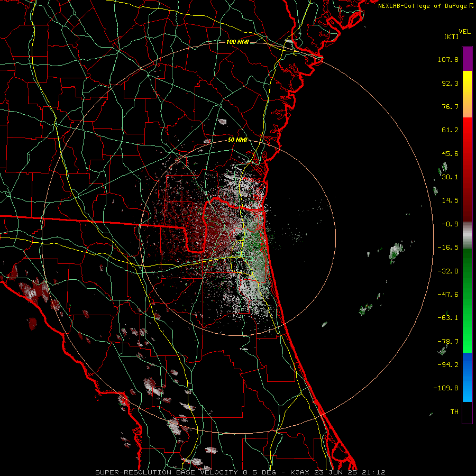Click the 61.2 velocity scale value
This screenshot has width=476, height=476.
click(450, 130)
